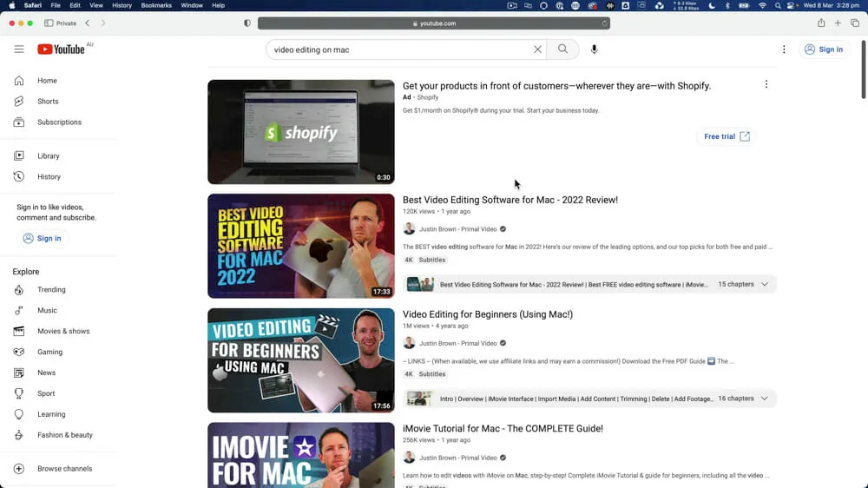Expand the 16 chapters list

[x=765, y=399]
